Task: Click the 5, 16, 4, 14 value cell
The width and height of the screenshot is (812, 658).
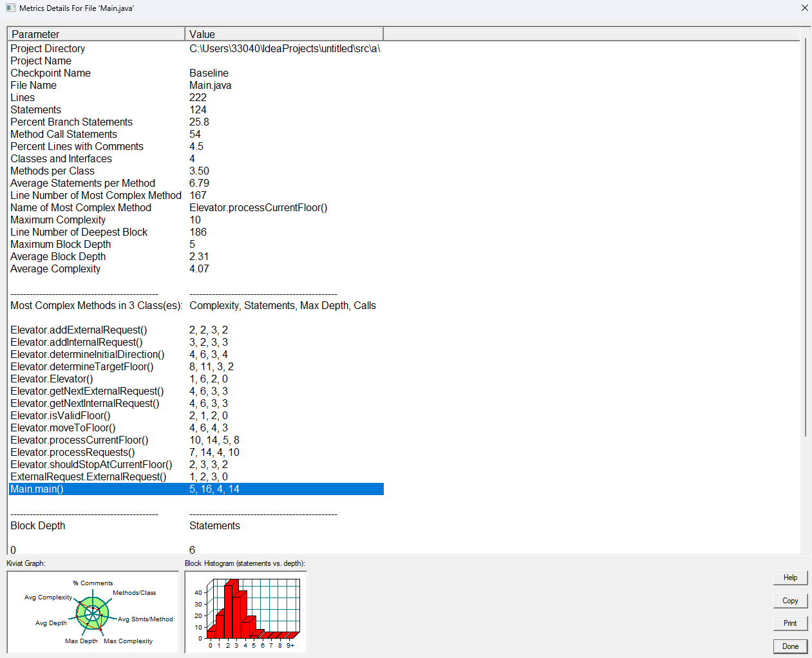Action: 214,489
